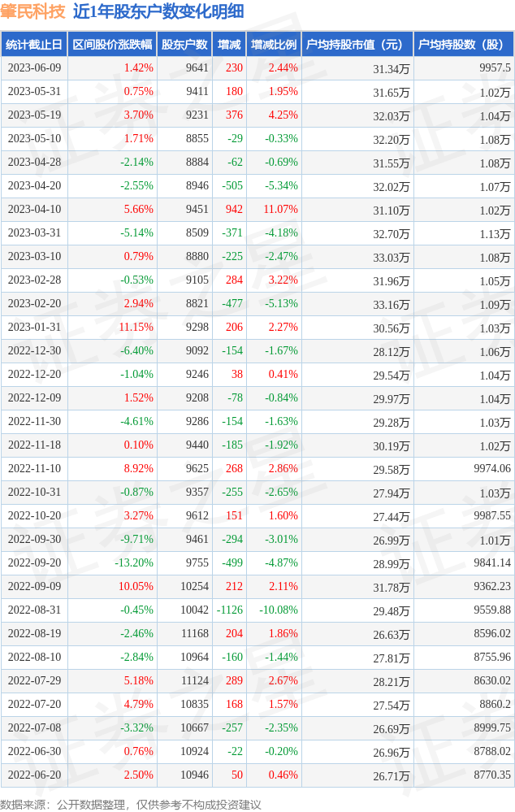Click the 数据来源 disclaimer footer text
Viewport: 515px width, 812px height.
tap(131, 804)
